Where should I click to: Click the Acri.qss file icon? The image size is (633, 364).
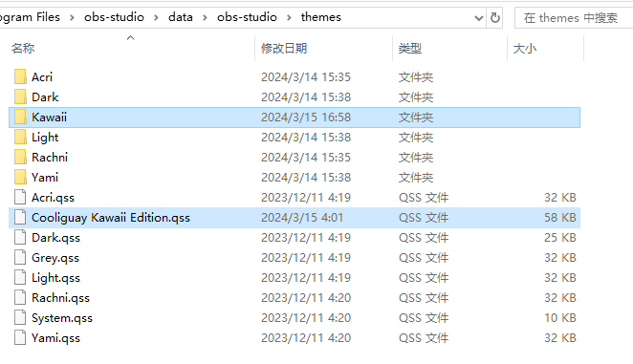coord(20,198)
